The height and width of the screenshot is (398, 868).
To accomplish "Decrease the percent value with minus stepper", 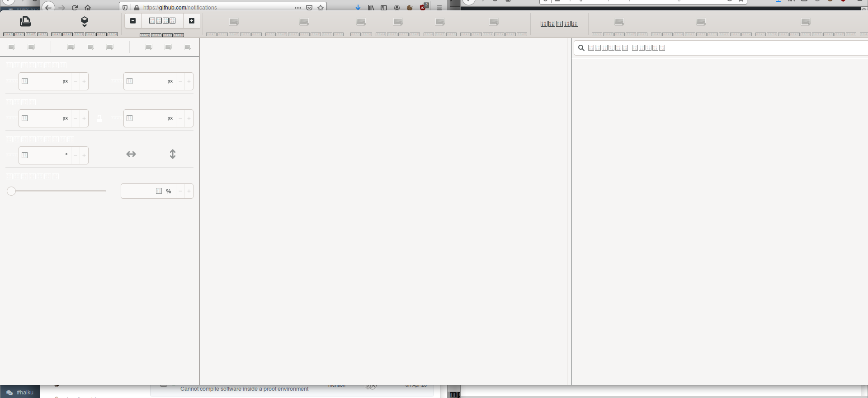I will click(180, 191).
